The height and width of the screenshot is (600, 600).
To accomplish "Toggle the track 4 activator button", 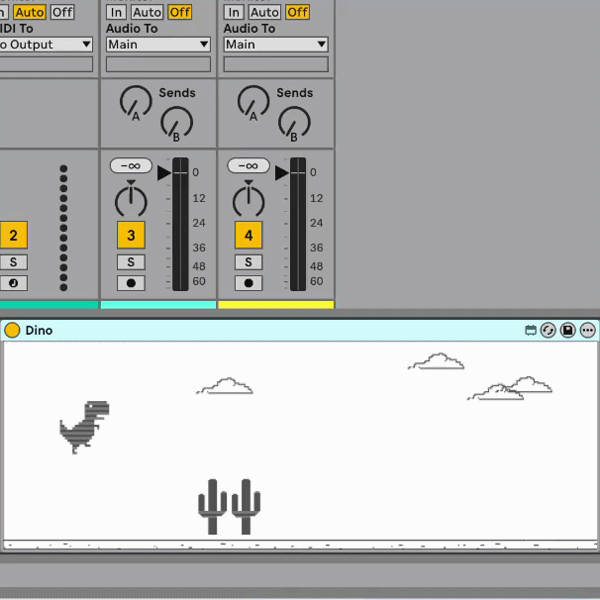I will pyautogui.click(x=248, y=236).
